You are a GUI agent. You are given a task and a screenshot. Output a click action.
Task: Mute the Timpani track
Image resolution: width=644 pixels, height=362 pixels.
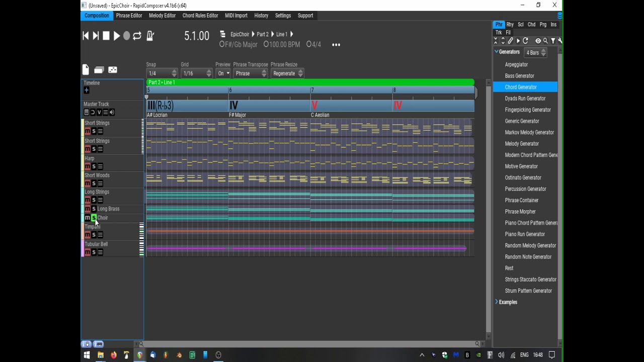click(x=88, y=235)
